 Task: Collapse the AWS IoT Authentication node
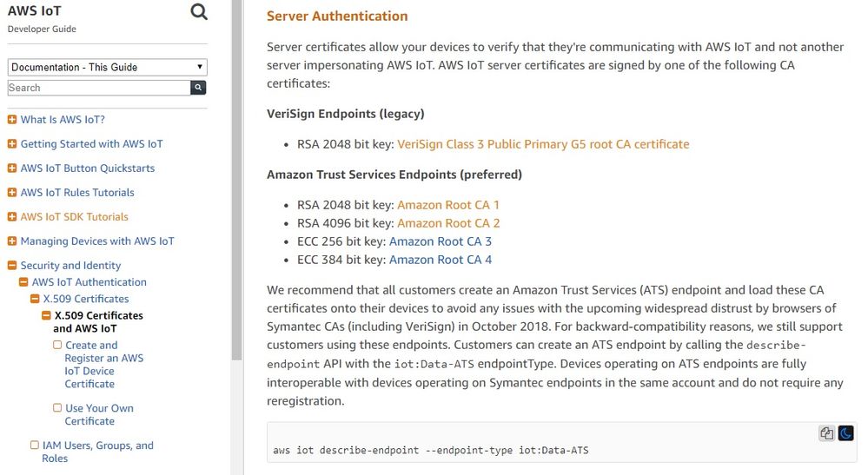point(23,282)
